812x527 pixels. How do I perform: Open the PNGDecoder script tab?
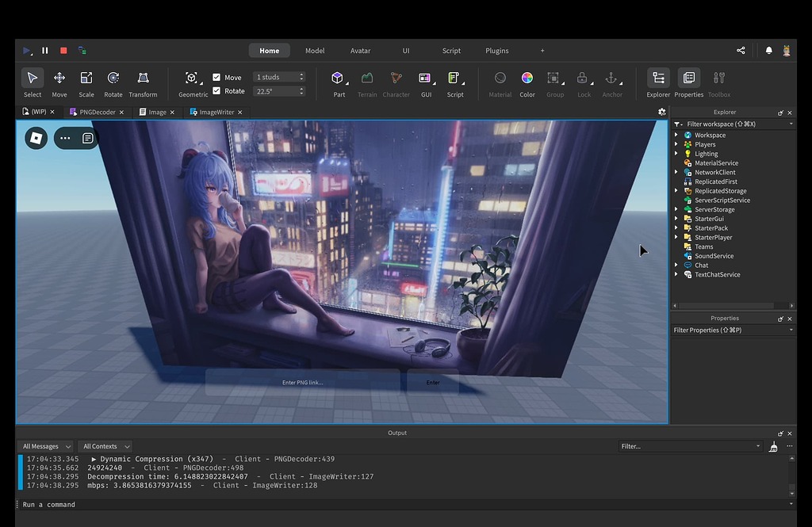coord(97,113)
